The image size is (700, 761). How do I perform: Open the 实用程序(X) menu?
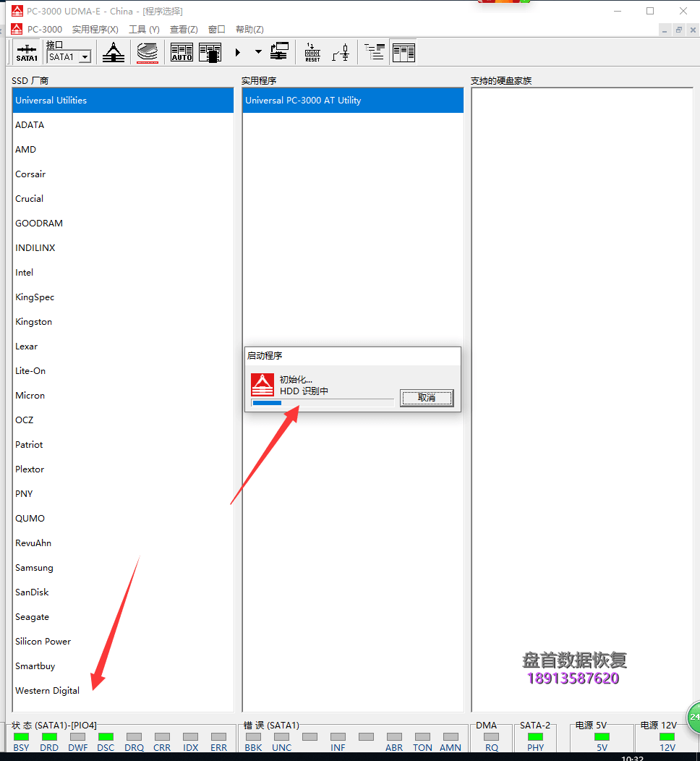coord(95,30)
